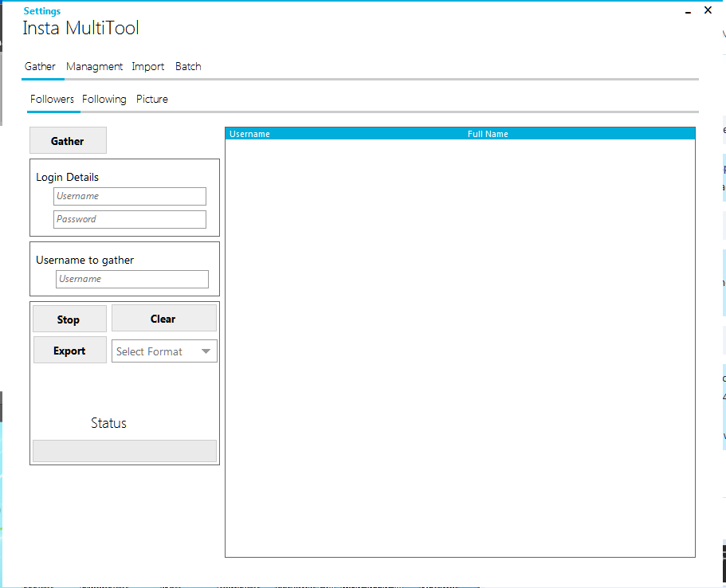Open the Import tab
Image resolution: width=726 pixels, height=588 pixels.
147,67
